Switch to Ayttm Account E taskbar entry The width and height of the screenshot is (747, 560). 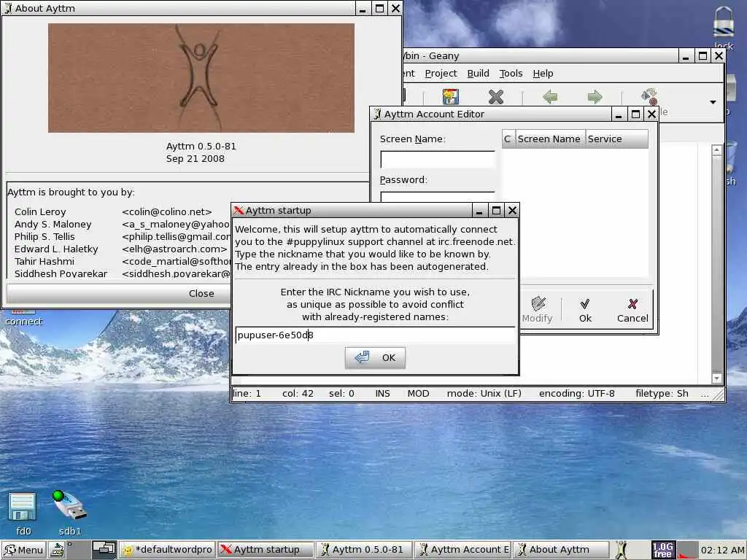(462, 550)
